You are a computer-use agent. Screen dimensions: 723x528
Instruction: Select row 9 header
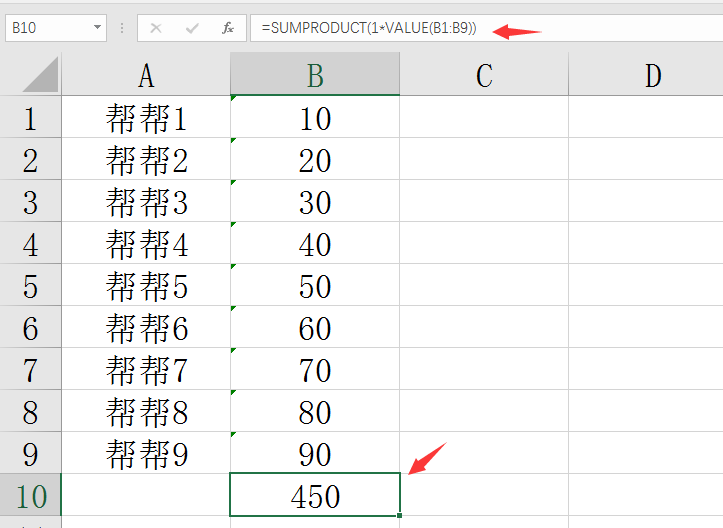tap(30, 452)
